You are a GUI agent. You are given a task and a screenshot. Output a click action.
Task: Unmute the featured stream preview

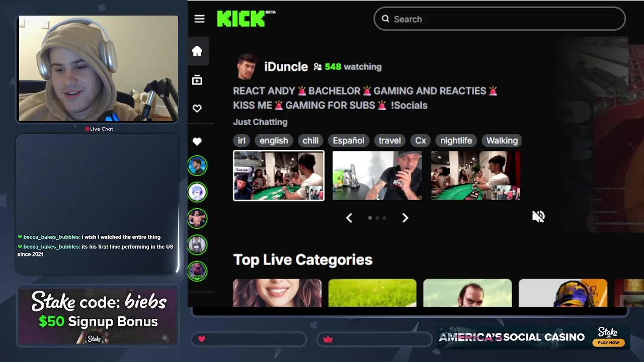[x=538, y=217]
